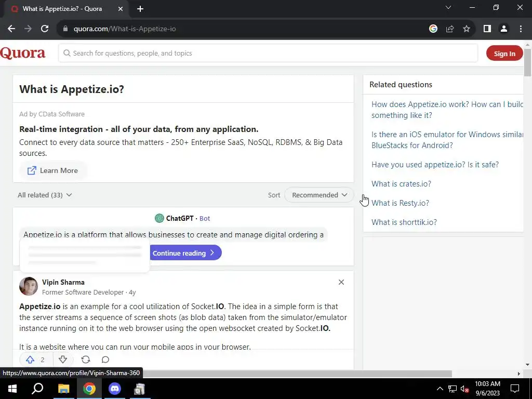Image resolution: width=532 pixels, height=399 pixels.
Task: Click the browser address bar URL
Action: tap(125, 29)
